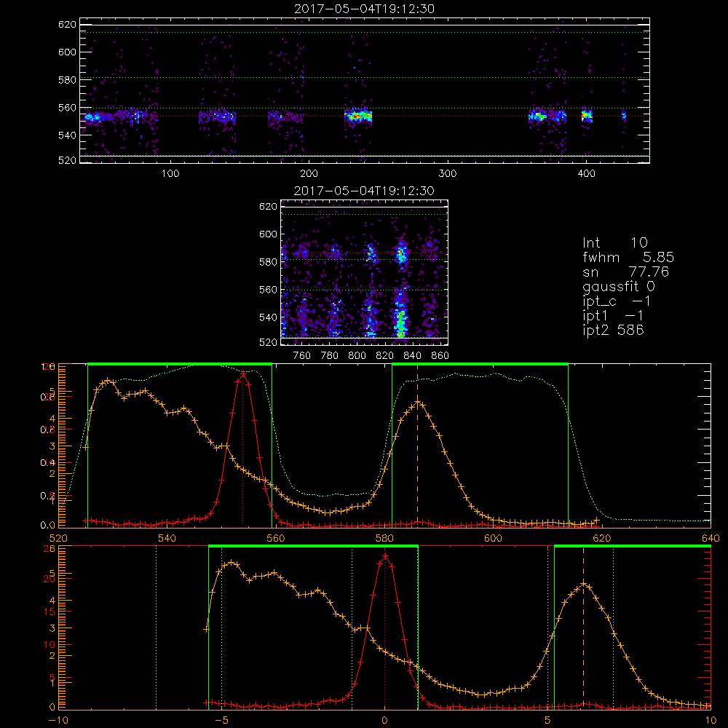Image resolution: width=728 pixels, height=728 pixels.
Task: Click the 400 tick label under top spectrogram
Action: [x=586, y=174]
